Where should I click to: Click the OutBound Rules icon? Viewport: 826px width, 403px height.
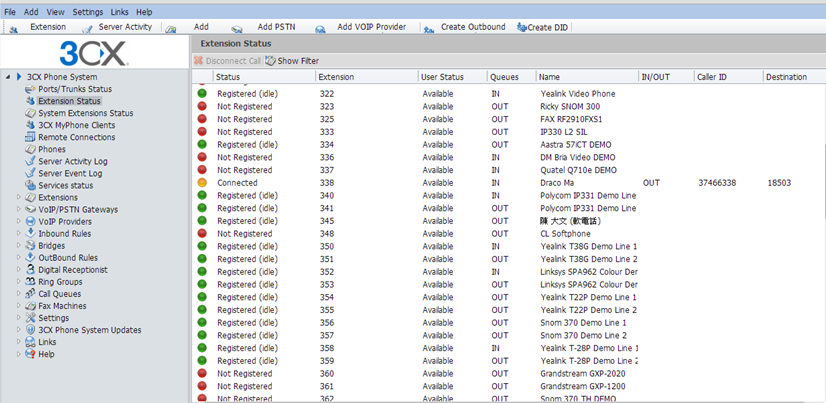pyautogui.click(x=30, y=258)
